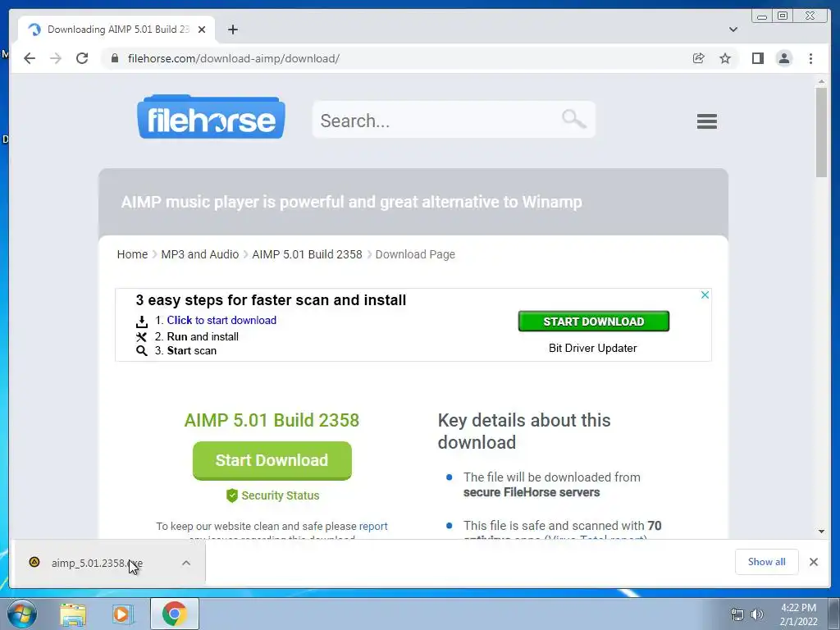The width and height of the screenshot is (840, 630).
Task: Open the FileHorse hamburger menu
Action: [x=706, y=121]
